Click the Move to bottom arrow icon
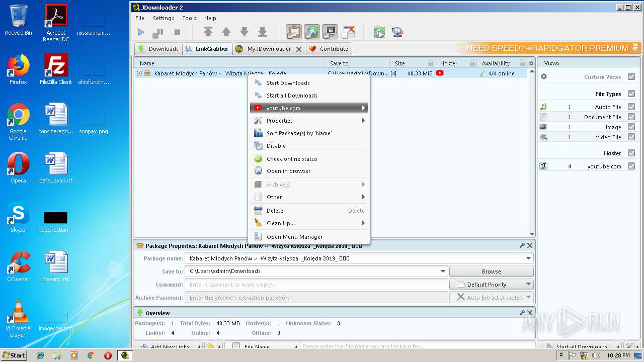 tap(262, 32)
